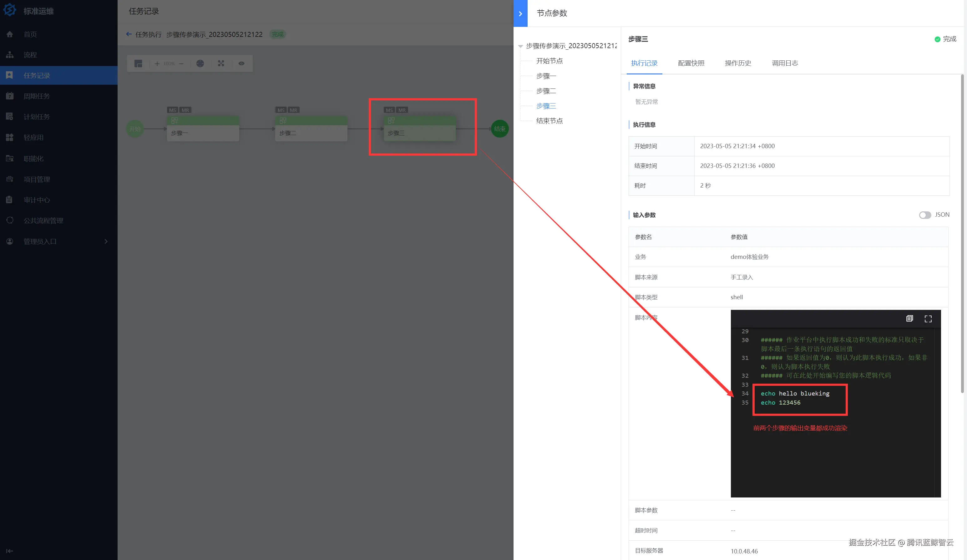Click the 首页 home icon in sidebar
Viewport: 967px width, 560px height.
10,34
